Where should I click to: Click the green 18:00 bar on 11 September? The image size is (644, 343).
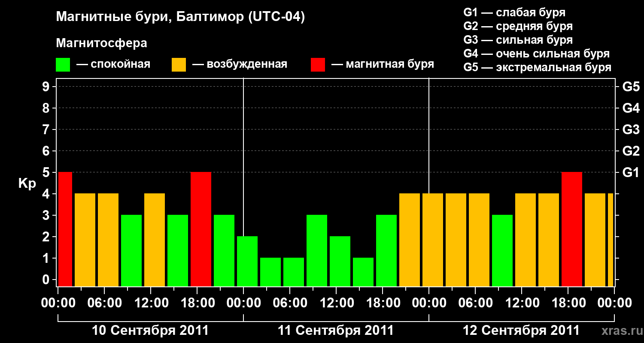point(386,250)
